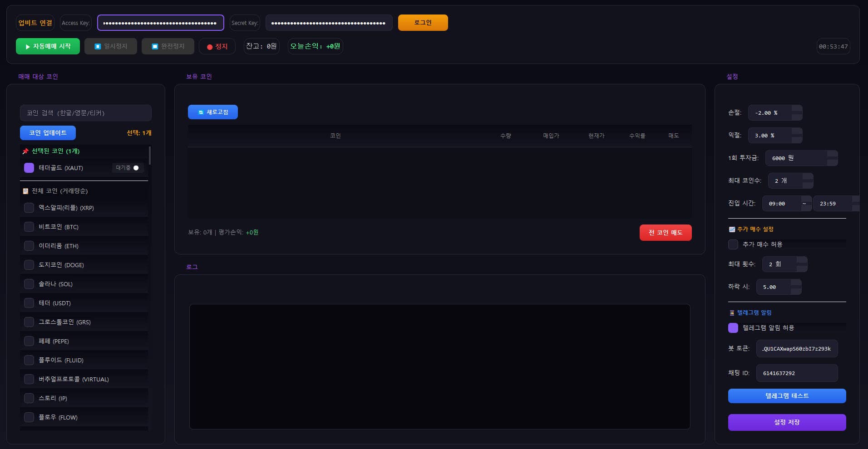Click the 로그인 button
Viewport: 868px width, 449px height.
coord(423,23)
